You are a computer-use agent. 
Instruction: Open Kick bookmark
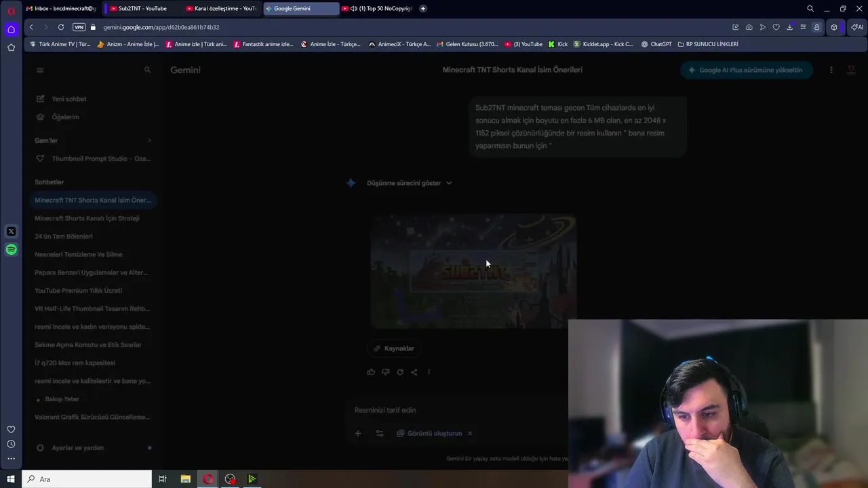point(558,44)
